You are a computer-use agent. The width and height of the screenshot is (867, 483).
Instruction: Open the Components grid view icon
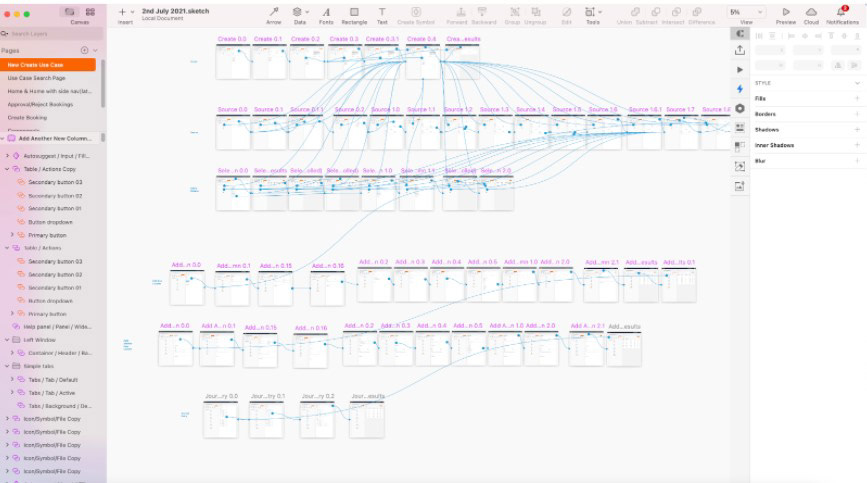(90, 12)
